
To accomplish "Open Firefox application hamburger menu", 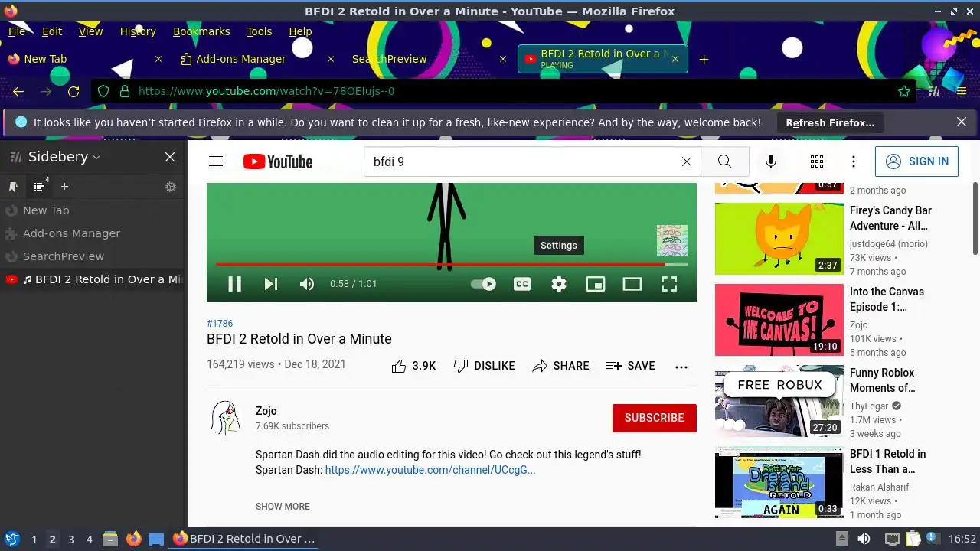I will tap(962, 91).
